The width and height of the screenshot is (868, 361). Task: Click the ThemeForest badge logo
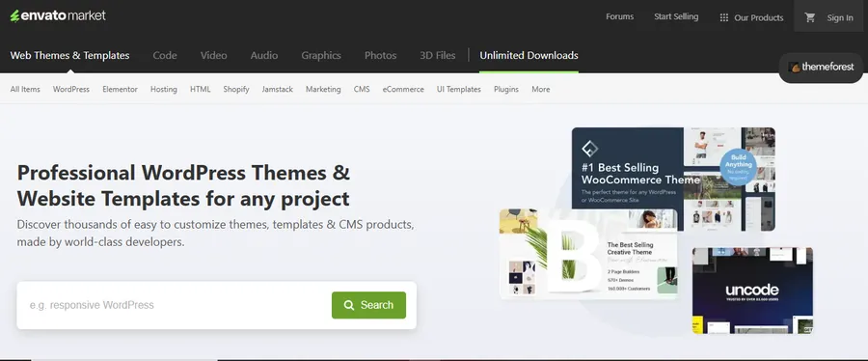click(x=822, y=67)
